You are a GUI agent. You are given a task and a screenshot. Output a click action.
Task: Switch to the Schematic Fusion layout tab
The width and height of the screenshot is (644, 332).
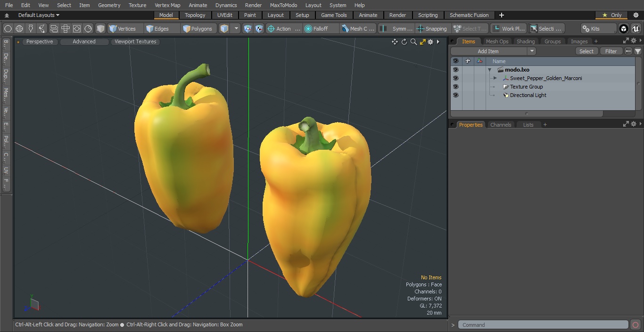(469, 15)
